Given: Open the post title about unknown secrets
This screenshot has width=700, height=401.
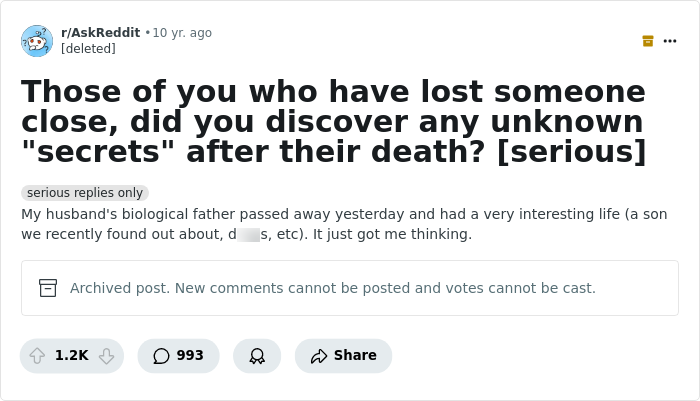Looking at the screenshot, I should coord(333,121).
